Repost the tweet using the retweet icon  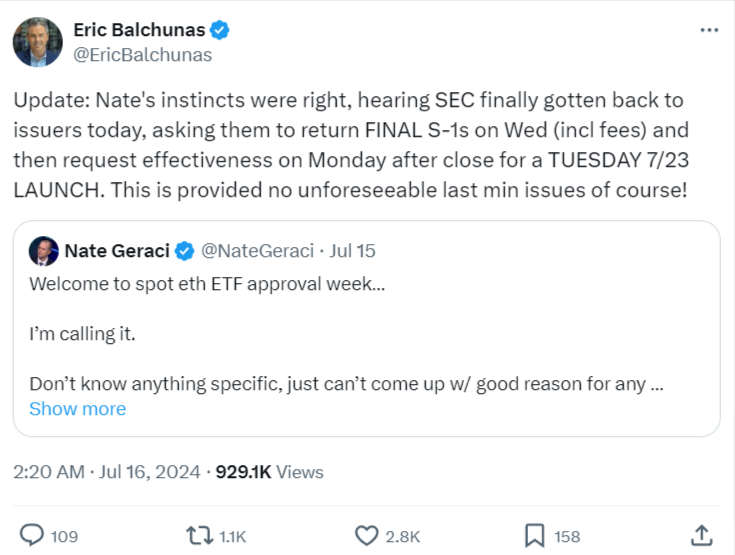(200, 535)
